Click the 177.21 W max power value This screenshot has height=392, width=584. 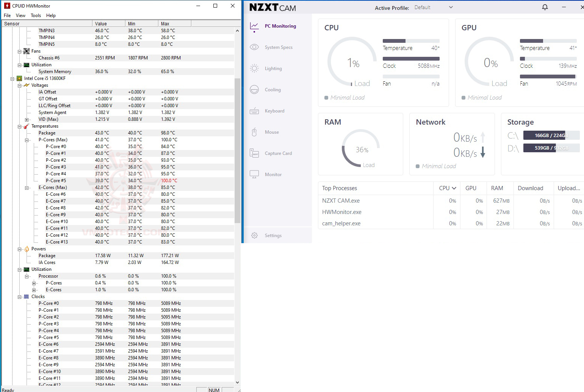[170, 256]
